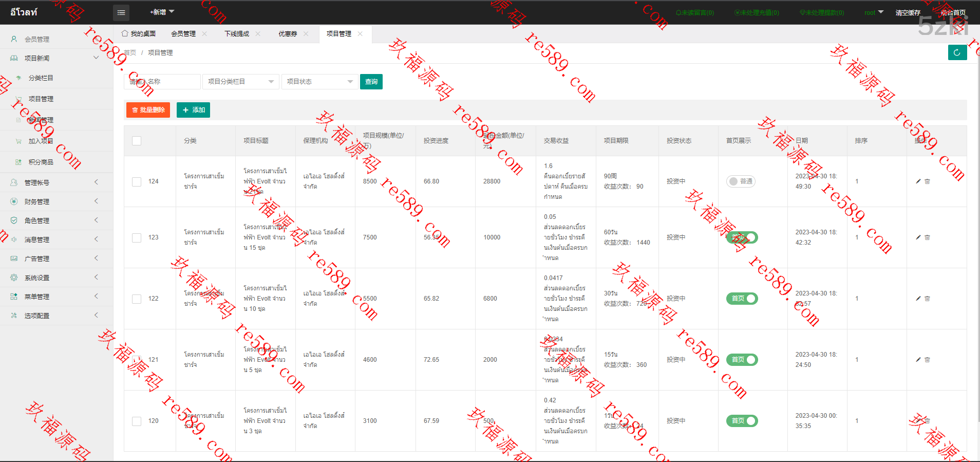
Task: Click the 批量删除 button
Action: (148, 110)
